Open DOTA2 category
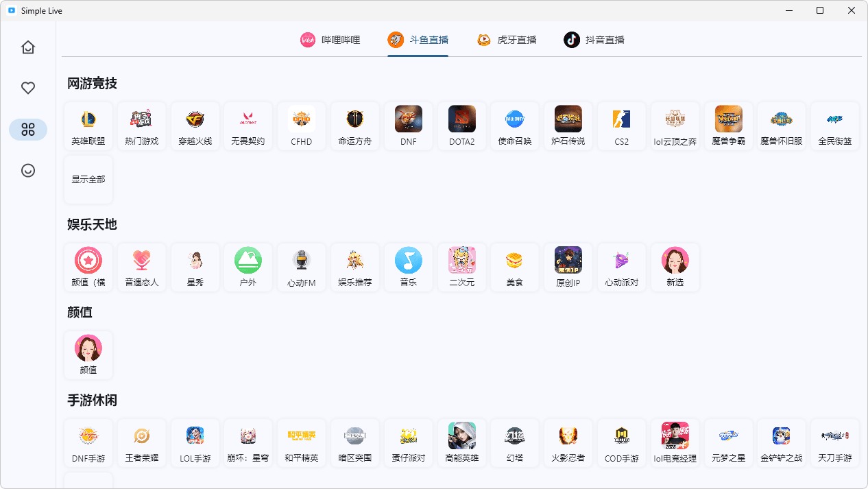 [x=462, y=127]
